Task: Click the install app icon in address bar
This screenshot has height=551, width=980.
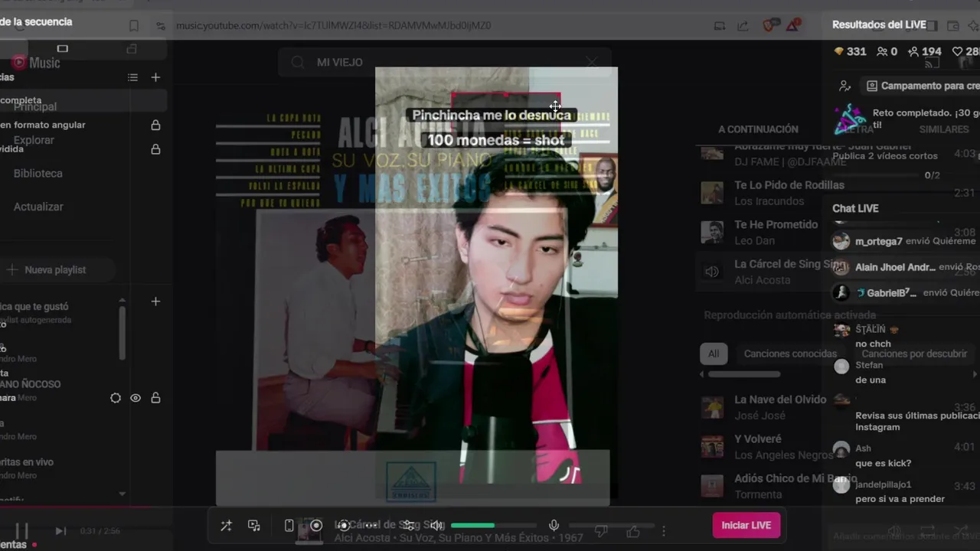Action: [719, 26]
